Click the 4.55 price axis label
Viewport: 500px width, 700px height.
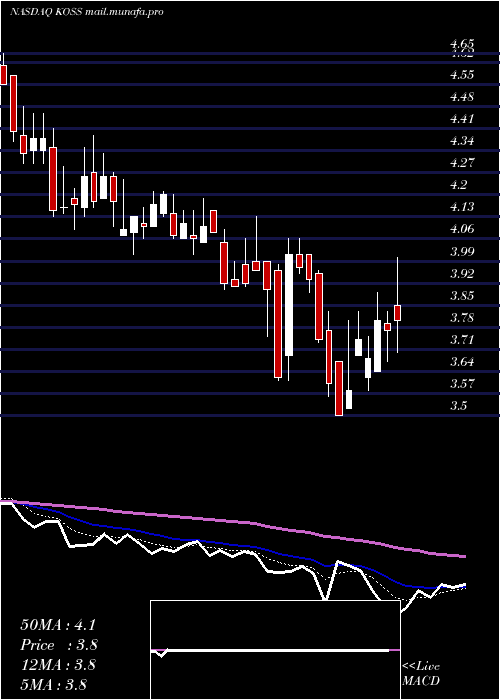click(462, 75)
